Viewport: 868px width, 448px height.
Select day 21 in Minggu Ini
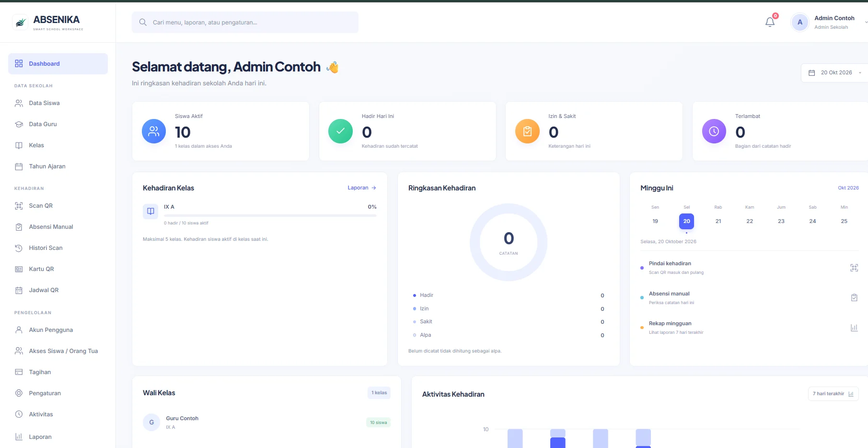(718, 221)
